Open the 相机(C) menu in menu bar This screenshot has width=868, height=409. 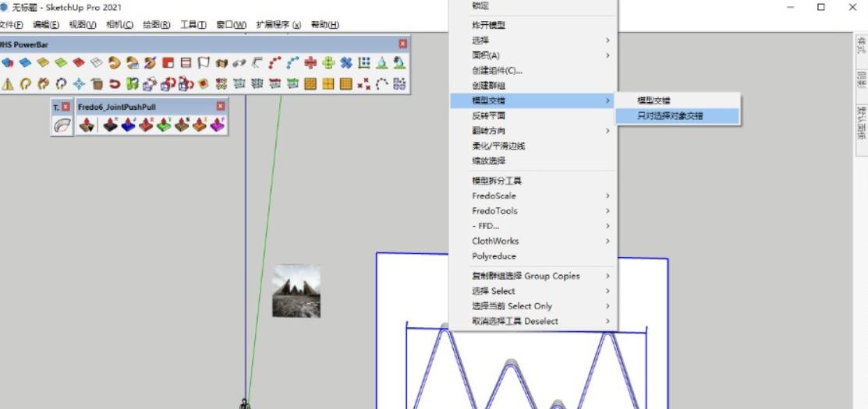coord(119,24)
